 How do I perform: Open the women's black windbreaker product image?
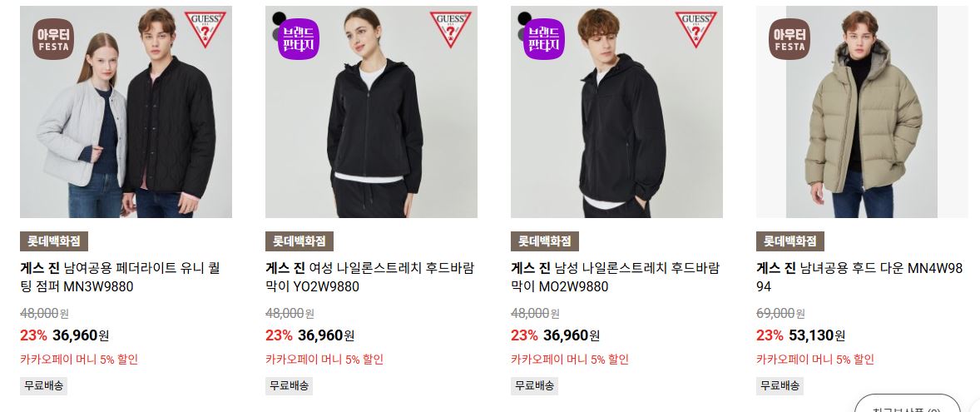click(x=371, y=112)
